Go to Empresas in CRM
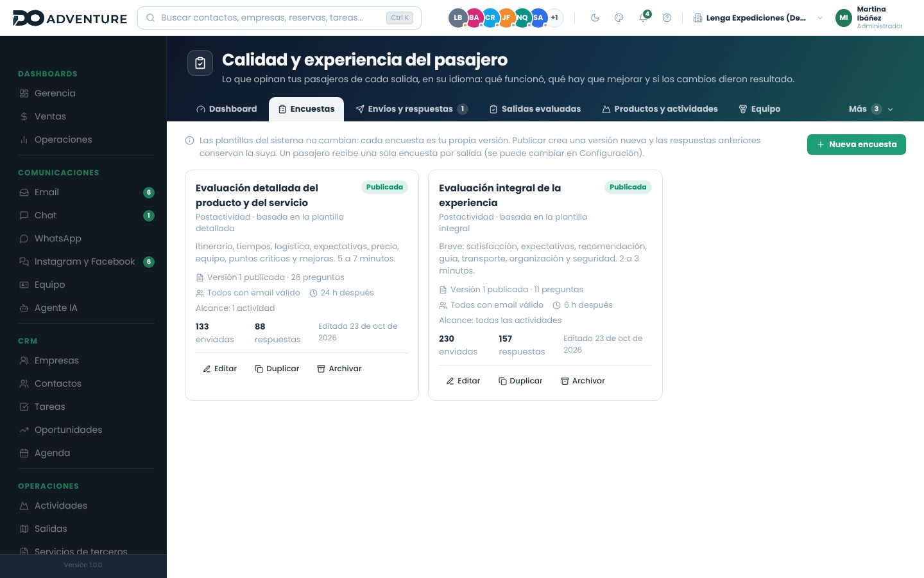This screenshot has width=924, height=578. click(x=87, y=360)
